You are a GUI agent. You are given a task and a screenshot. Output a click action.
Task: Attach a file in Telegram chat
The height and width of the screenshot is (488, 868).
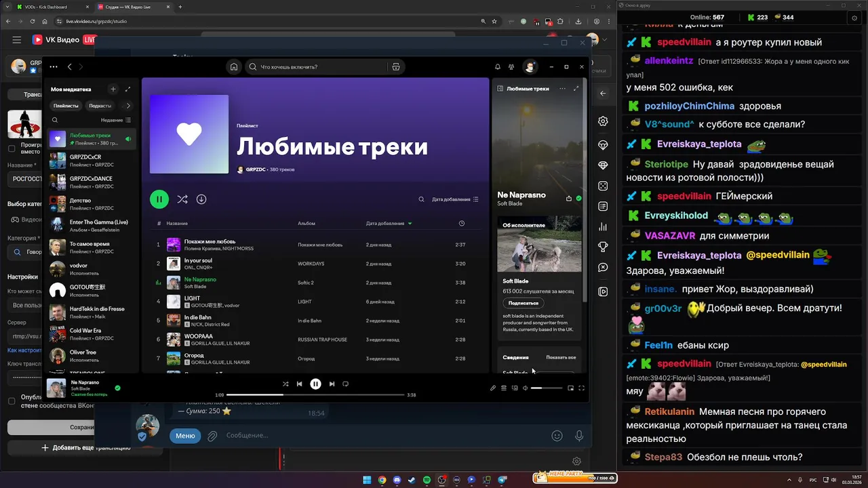212,436
